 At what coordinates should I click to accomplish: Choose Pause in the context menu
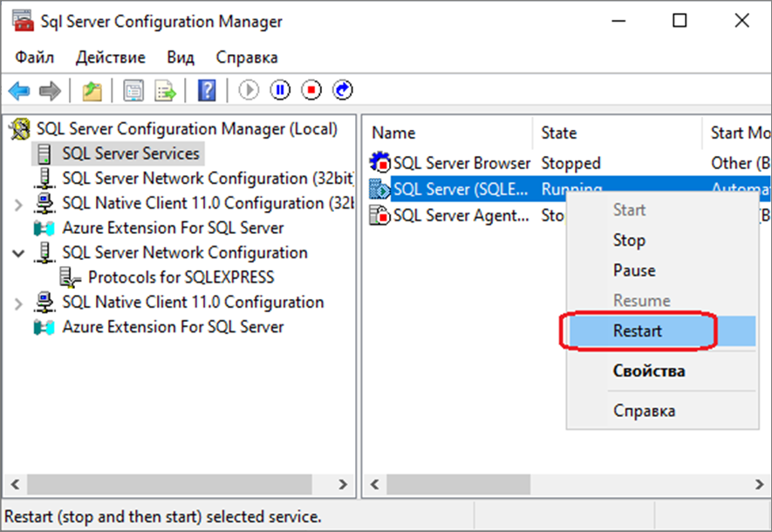point(662,270)
